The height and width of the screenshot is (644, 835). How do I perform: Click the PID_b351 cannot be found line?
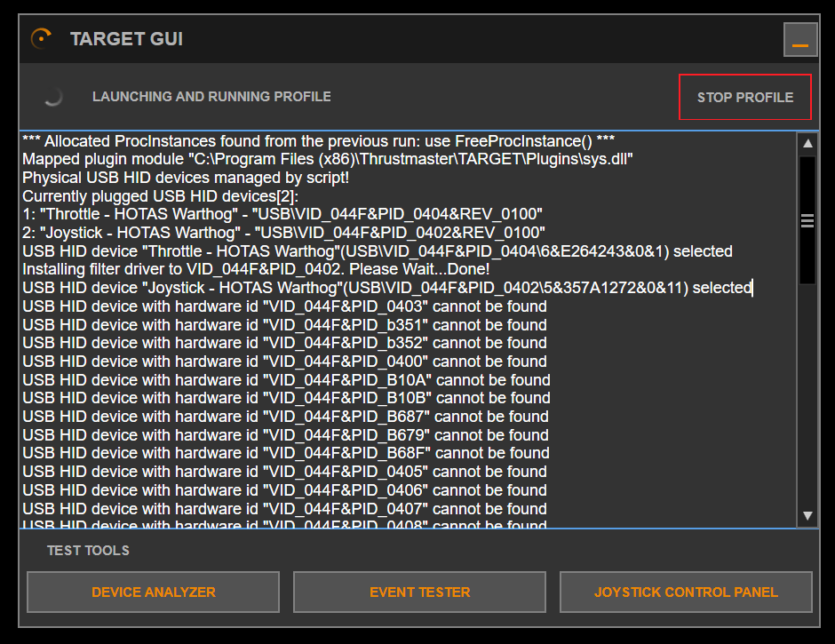point(284,325)
